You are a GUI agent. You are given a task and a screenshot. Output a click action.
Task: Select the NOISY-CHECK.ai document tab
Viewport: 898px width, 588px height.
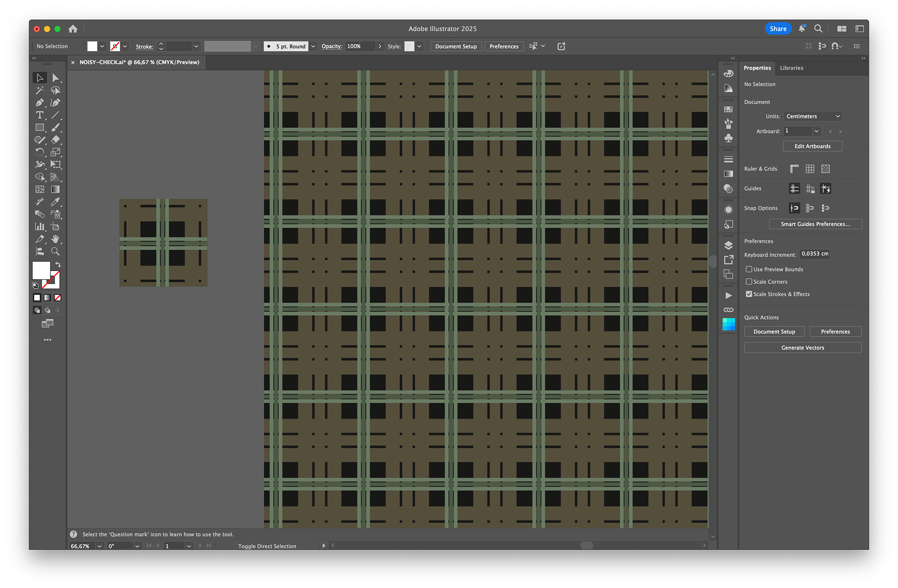pos(139,62)
